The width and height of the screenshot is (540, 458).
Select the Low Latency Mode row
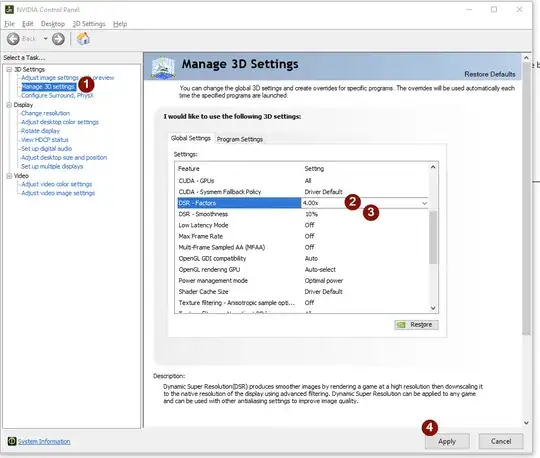point(302,225)
